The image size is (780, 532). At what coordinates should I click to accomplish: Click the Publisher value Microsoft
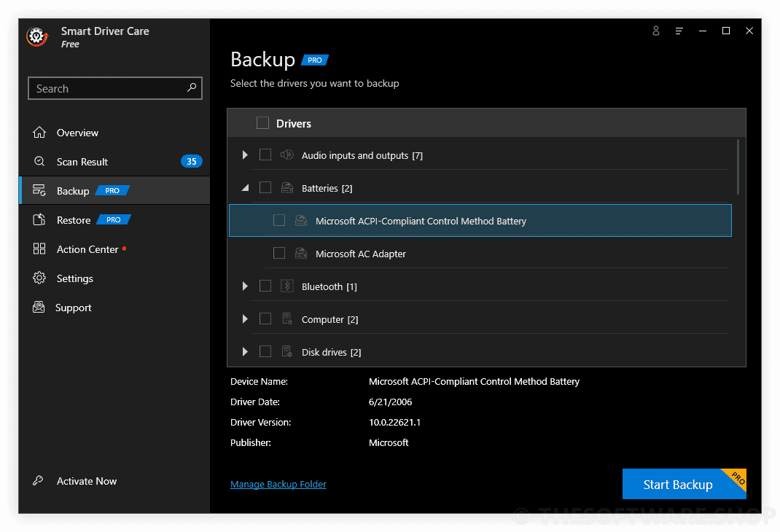(x=389, y=442)
